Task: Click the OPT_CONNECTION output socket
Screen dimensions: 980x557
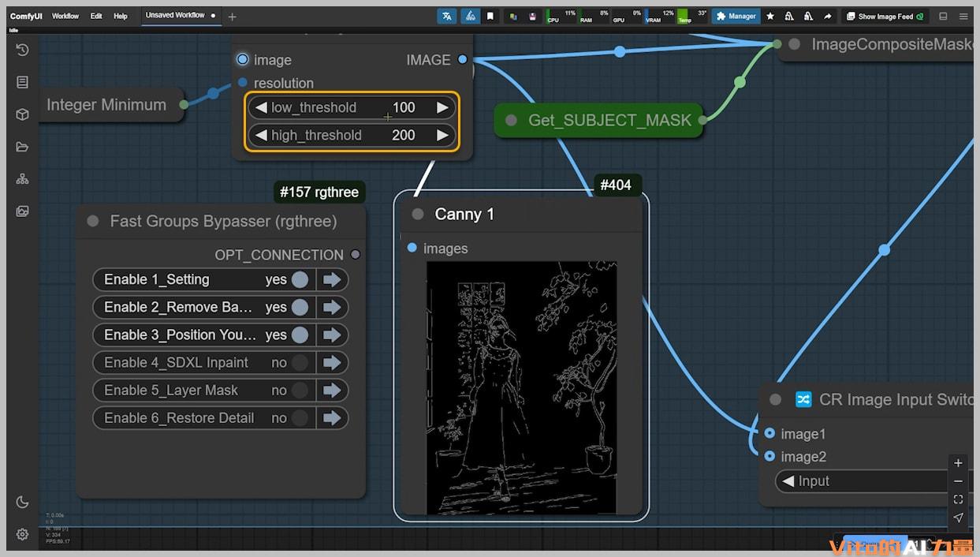Action: [x=356, y=254]
